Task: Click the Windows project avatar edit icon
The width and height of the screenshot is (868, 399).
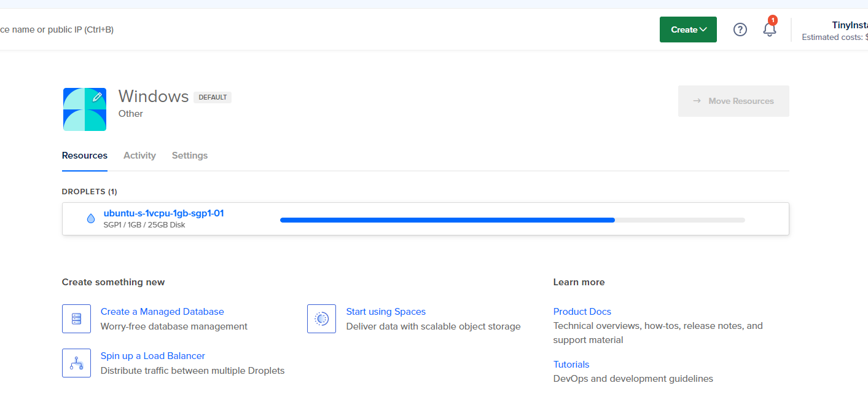Action: 96,97
